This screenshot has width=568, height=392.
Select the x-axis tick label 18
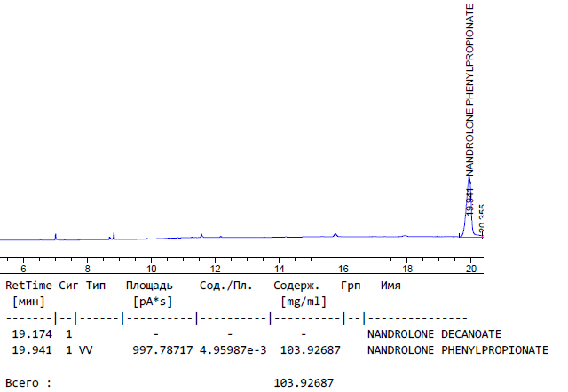click(406, 268)
